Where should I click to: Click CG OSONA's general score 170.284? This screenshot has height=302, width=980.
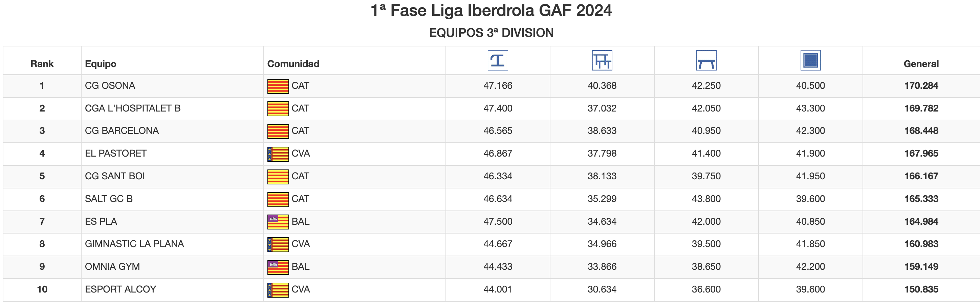tap(921, 86)
